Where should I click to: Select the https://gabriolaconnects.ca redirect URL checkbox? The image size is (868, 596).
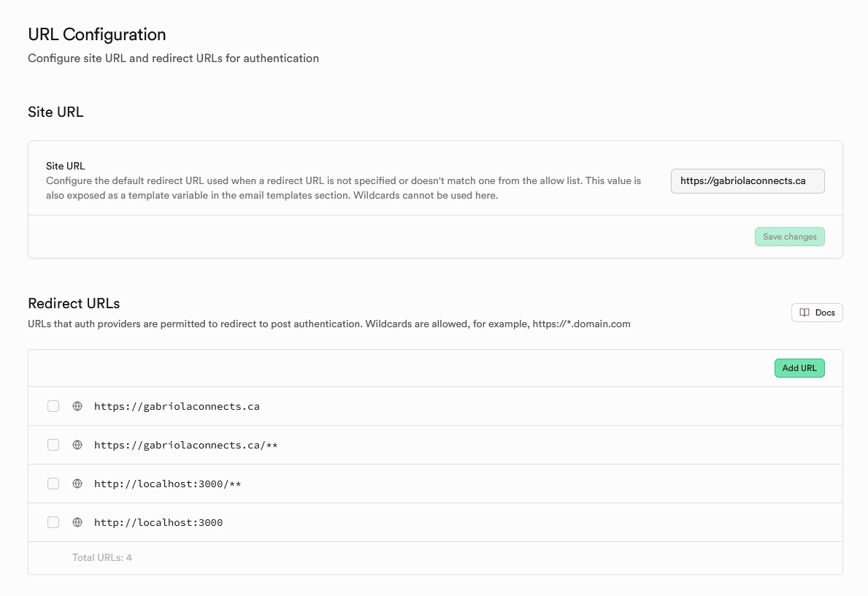point(53,406)
